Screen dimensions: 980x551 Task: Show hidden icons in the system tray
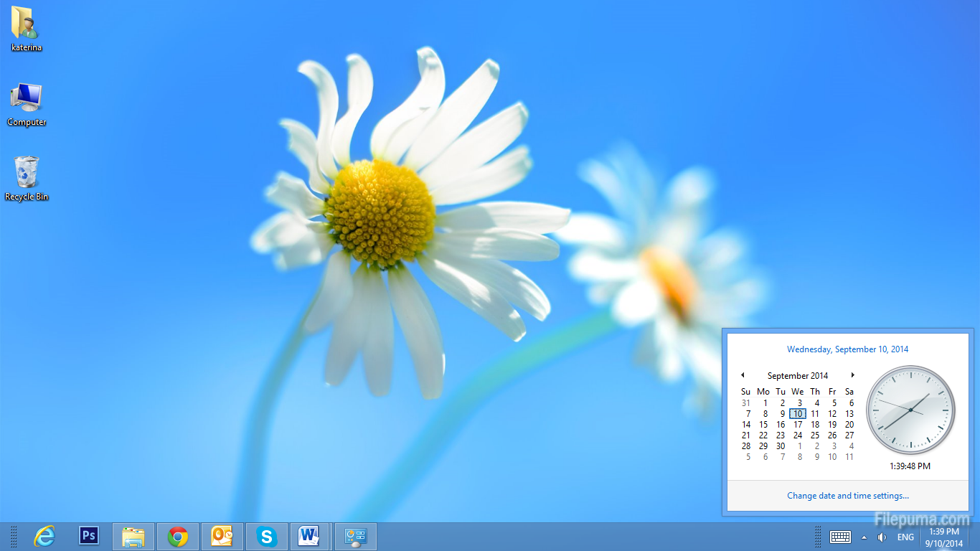point(864,537)
